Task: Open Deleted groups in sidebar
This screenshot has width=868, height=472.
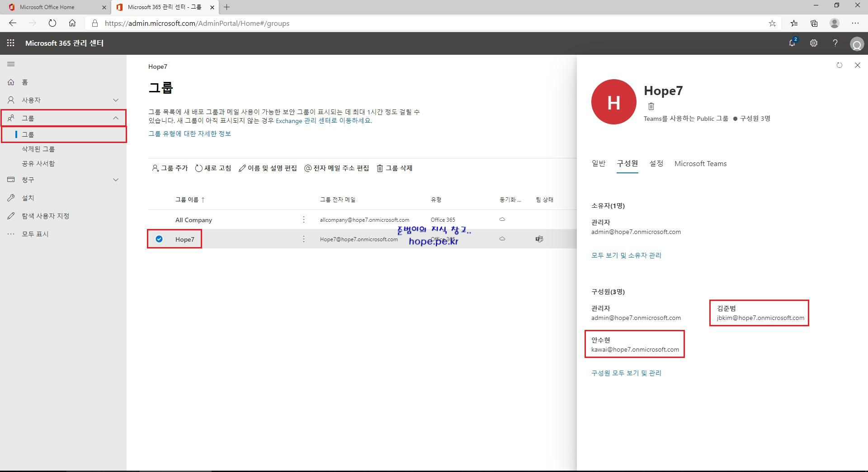Action: pyautogui.click(x=38, y=149)
